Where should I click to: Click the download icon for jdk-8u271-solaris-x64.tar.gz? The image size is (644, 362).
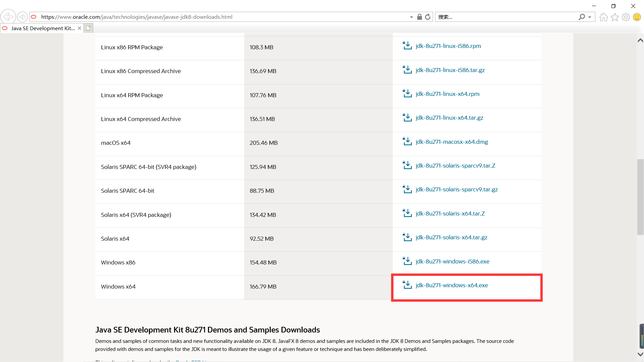coord(407,237)
